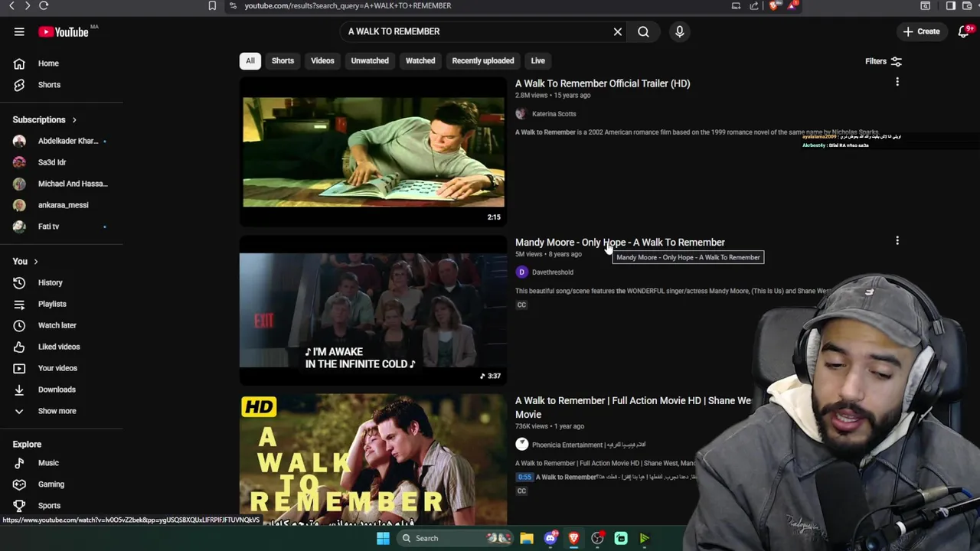Open options for the Mandy Moore result

point(897,241)
